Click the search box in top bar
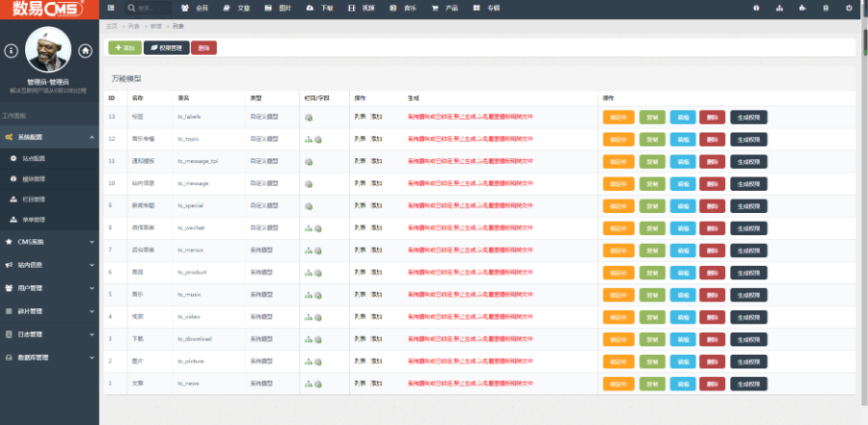Screen dimensions: 868x425 coord(148,9)
